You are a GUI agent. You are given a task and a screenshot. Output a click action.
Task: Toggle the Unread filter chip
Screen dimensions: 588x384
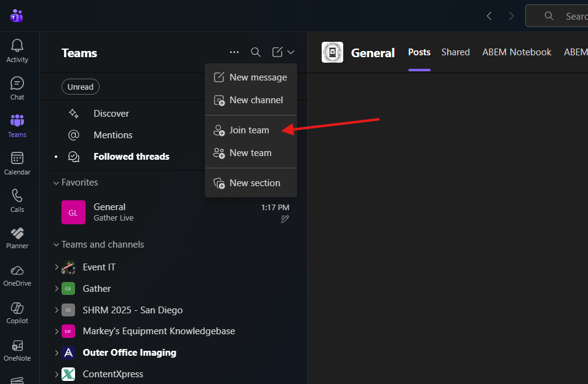81,87
